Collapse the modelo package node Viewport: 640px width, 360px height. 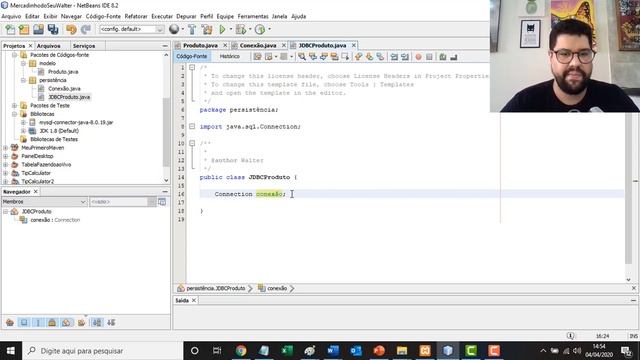click(x=23, y=63)
